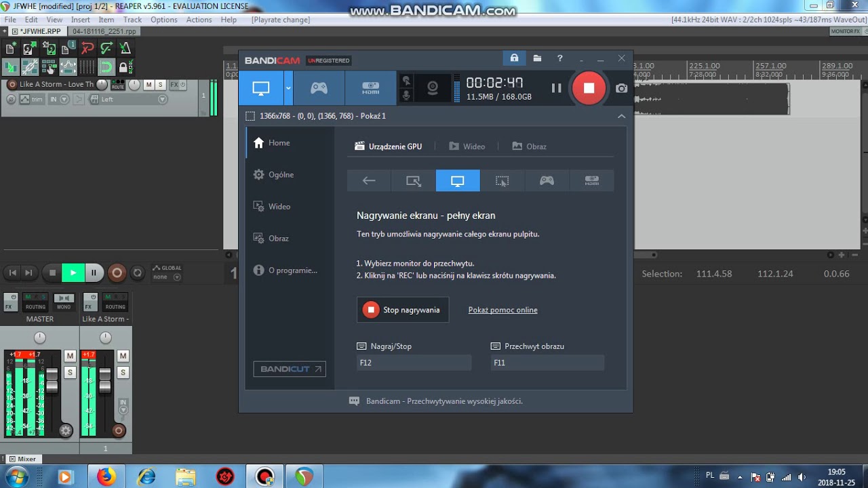The image size is (868, 488).
Task: Click the red undo icon in REAPER
Action: point(87,48)
